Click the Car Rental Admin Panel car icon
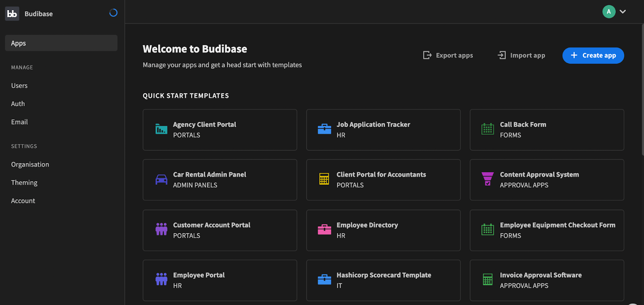The height and width of the screenshot is (305, 644). (161, 180)
